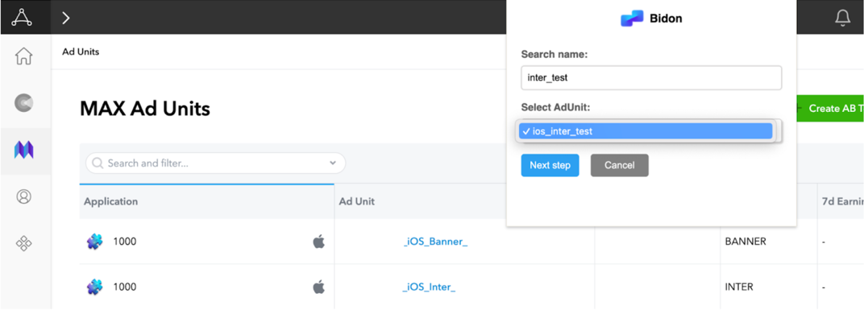Image resolution: width=868 pixels, height=314 pixels.
Task: Open the _iOS_Inter_ ad unit link
Action: [x=430, y=287]
